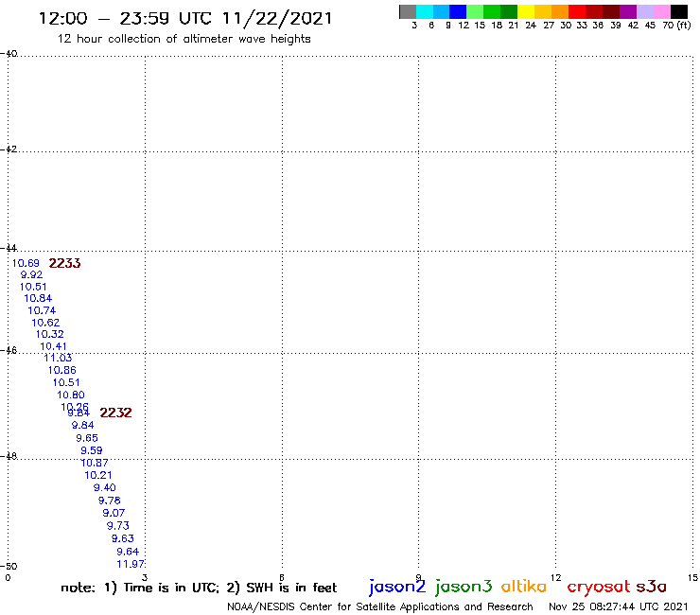700x615 pixels.
Task: Select the 2232 pass time label
Action: pos(115,413)
